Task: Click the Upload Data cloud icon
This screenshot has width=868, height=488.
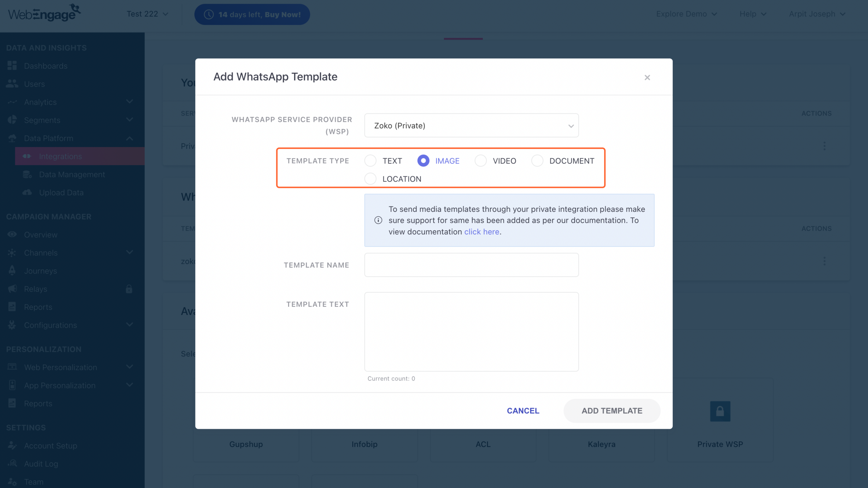Action: click(27, 192)
